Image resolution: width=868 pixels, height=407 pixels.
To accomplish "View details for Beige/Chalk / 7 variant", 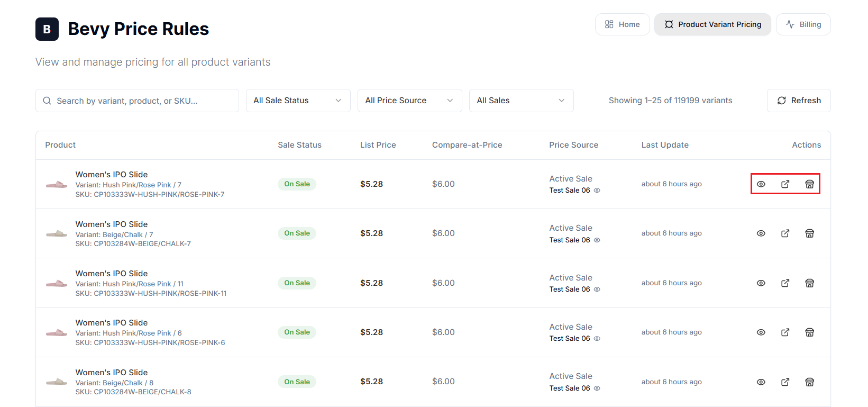I will (761, 233).
